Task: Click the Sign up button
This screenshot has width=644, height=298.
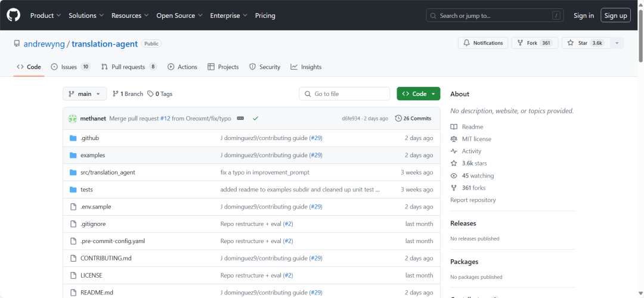Action: click(x=615, y=15)
